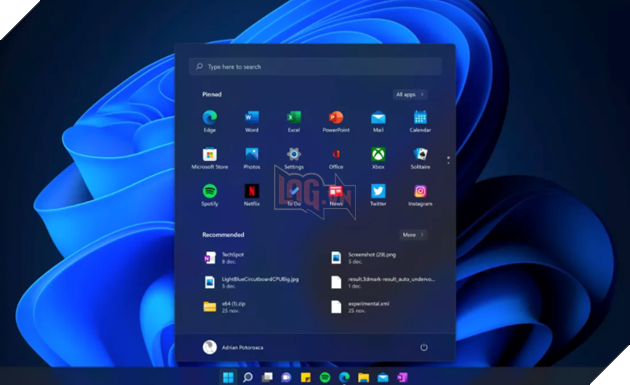Image resolution: width=630 pixels, height=385 pixels.
Task: Open OneNote from the taskbar
Action: click(402, 377)
